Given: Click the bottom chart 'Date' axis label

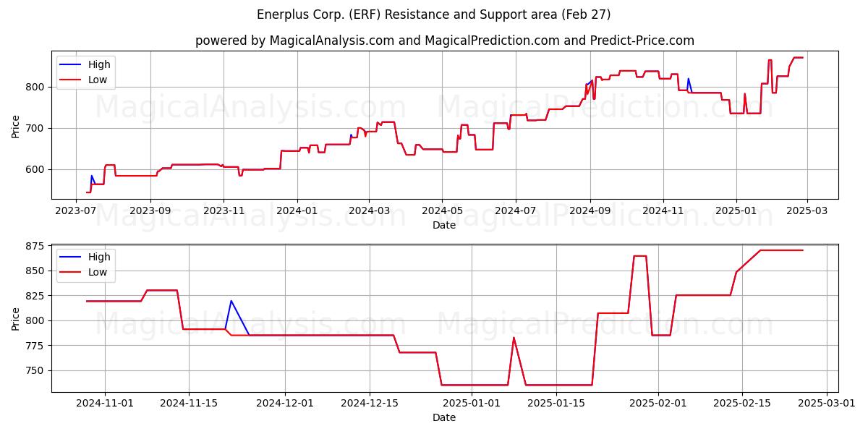Looking at the screenshot, I should (444, 417).
